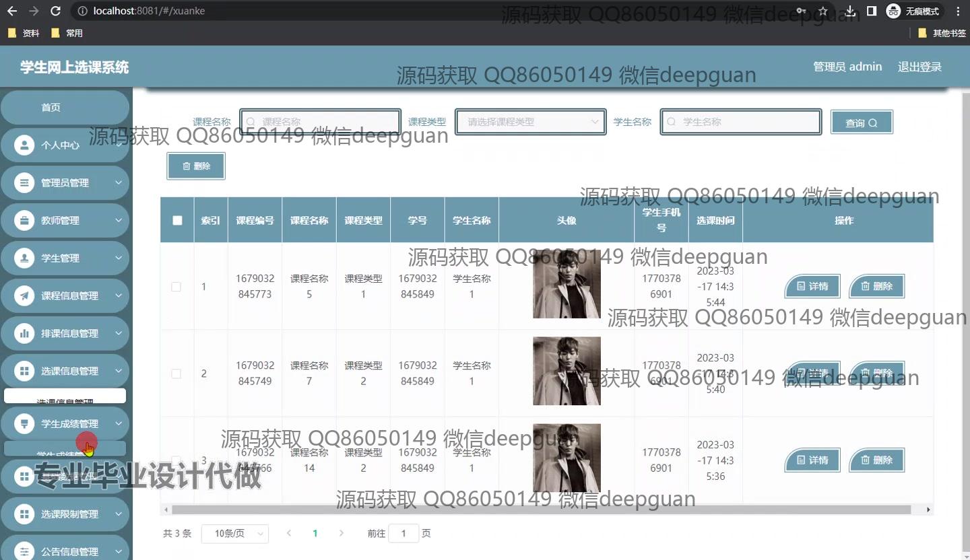Collapse the 选课信息管理 submenu arrow
The image size is (970, 560).
tap(119, 372)
